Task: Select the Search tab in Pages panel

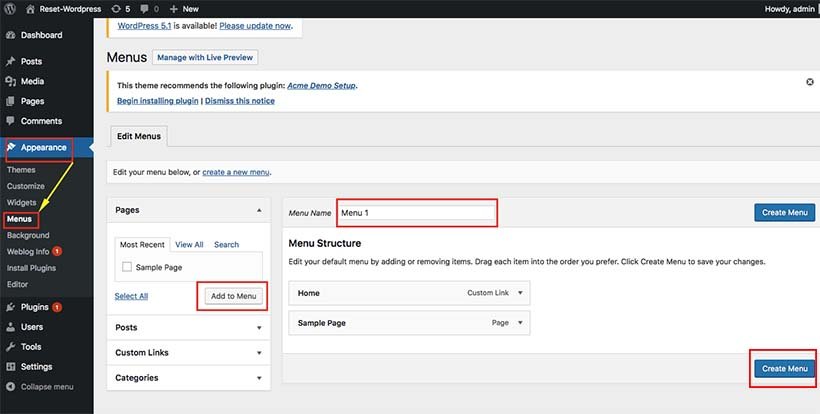Action: [226, 245]
